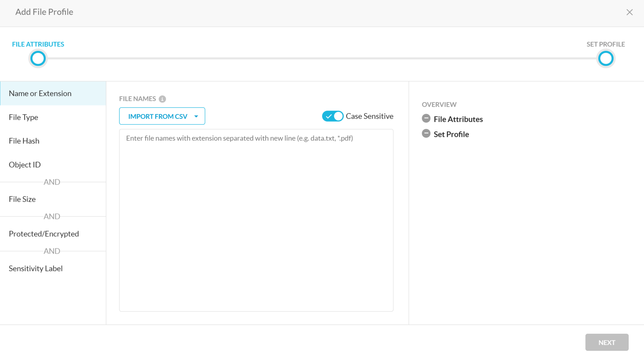Select the Sensitivity Label attribute section
This screenshot has height=356, width=644.
point(36,268)
